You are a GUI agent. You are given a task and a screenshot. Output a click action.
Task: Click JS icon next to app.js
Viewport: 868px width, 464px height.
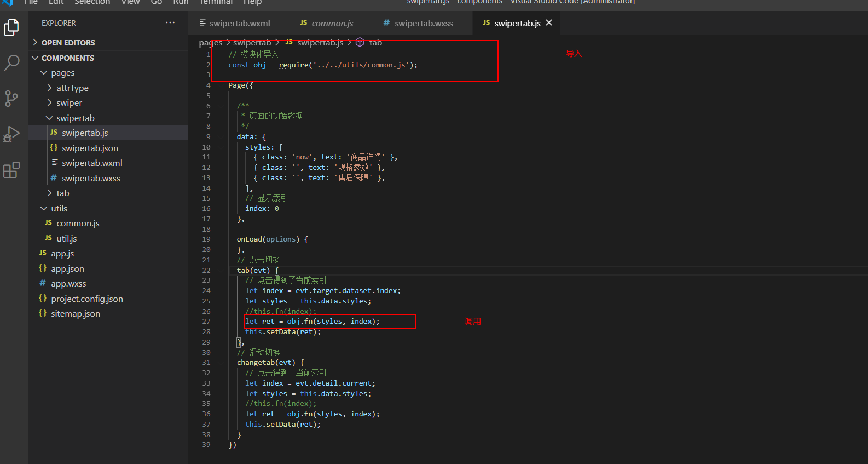[x=43, y=253]
